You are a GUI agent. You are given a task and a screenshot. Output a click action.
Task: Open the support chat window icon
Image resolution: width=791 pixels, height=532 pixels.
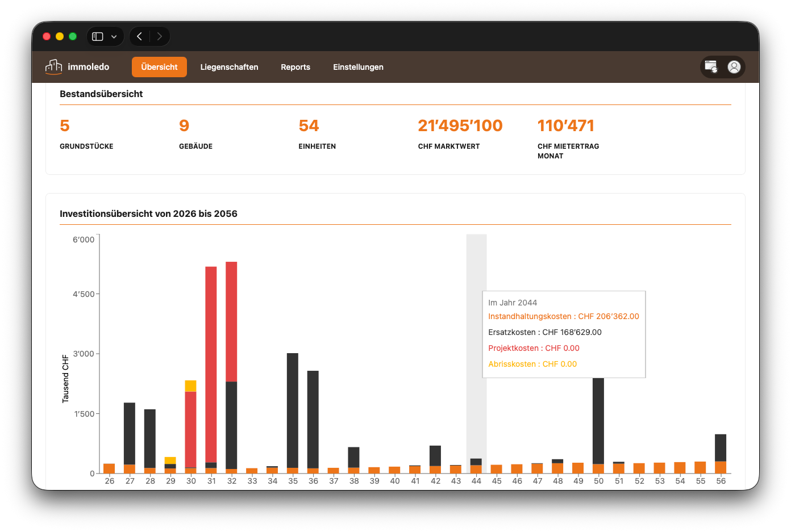point(711,67)
